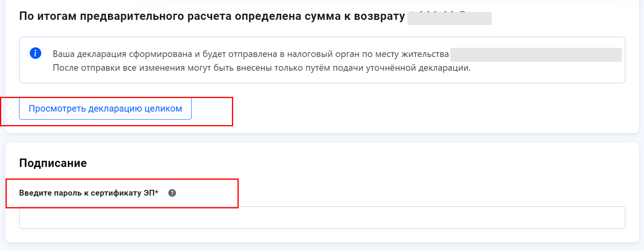Focus the certificate password input field
Image resolution: width=644 pixels, height=251 pixels.
click(x=322, y=218)
